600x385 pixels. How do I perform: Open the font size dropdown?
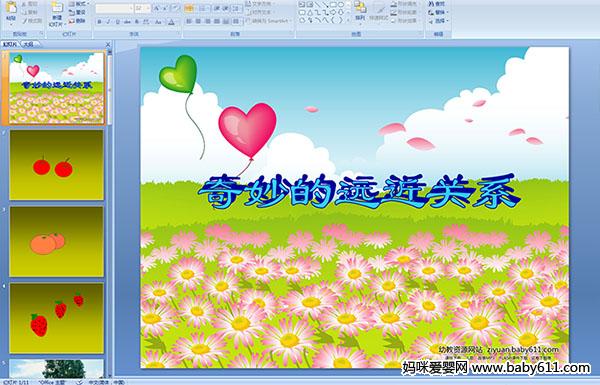coord(148,8)
